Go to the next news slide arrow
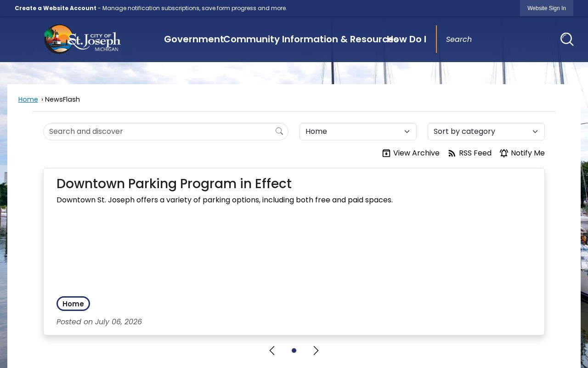 316,351
